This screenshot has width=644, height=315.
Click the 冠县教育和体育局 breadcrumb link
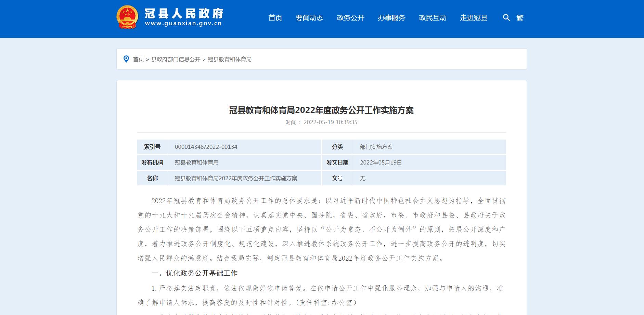point(230,60)
